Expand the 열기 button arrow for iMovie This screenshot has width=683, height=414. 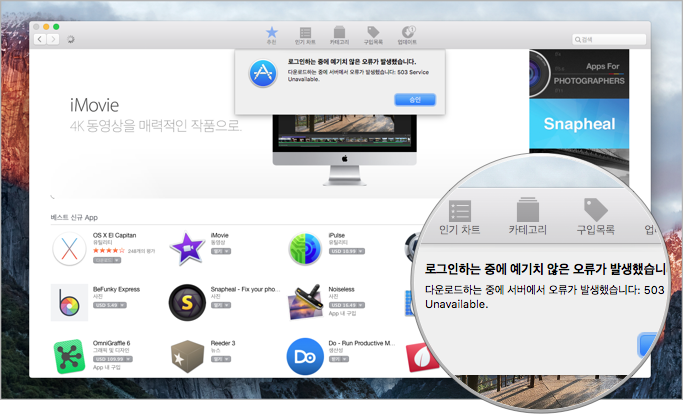click(227, 251)
